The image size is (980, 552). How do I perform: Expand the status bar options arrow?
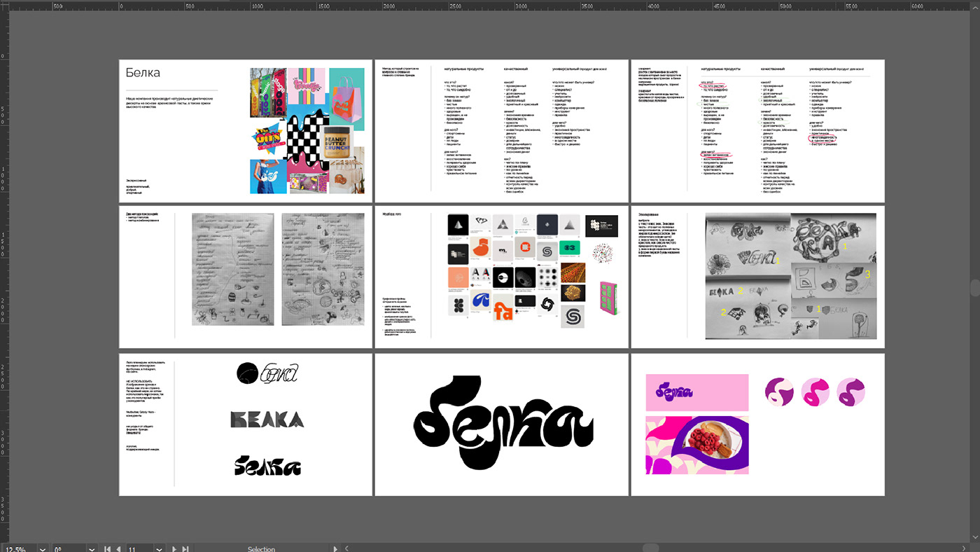[x=336, y=548]
